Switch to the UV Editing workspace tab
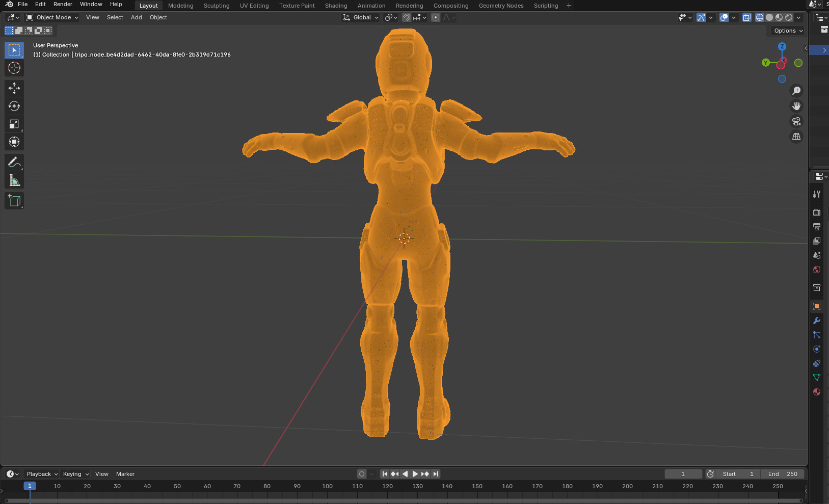The image size is (829, 504). [x=254, y=6]
